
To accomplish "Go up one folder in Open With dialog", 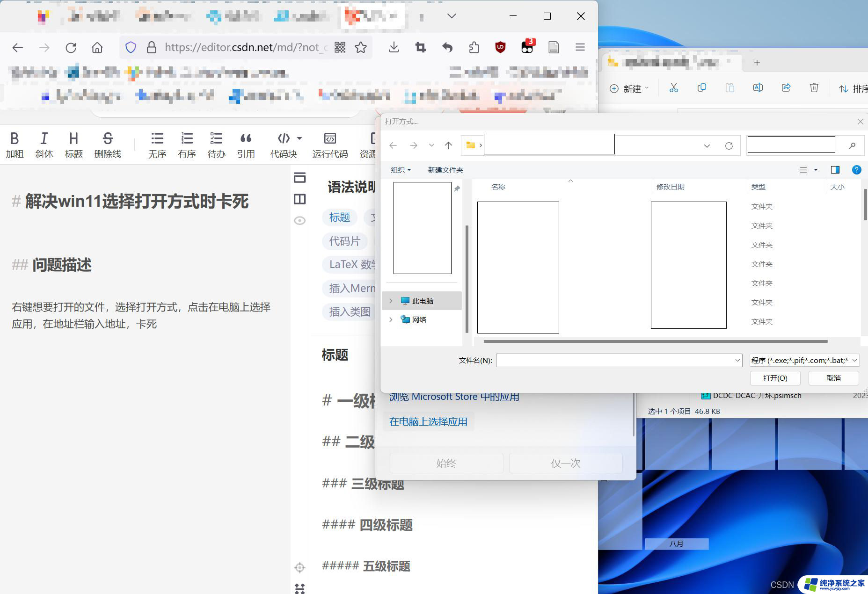I will [x=448, y=145].
